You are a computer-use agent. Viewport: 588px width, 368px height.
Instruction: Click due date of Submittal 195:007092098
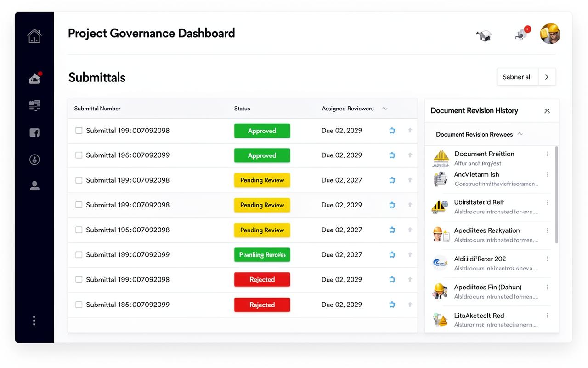(342, 230)
